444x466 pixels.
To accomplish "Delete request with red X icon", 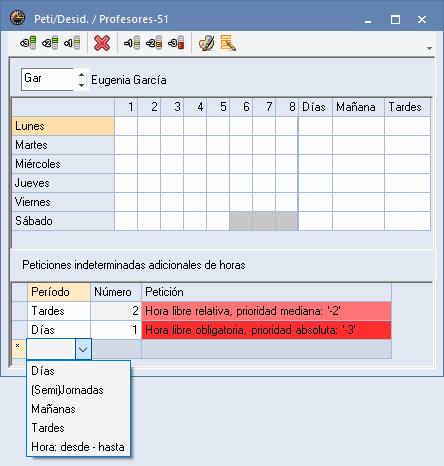I will pyautogui.click(x=102, y=43).
